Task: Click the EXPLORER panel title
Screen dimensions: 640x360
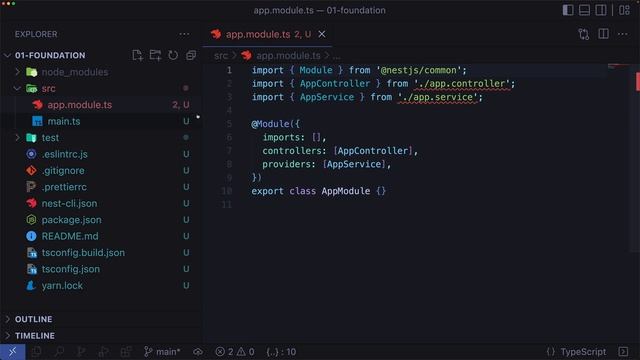Action: (x=36, y=34)
